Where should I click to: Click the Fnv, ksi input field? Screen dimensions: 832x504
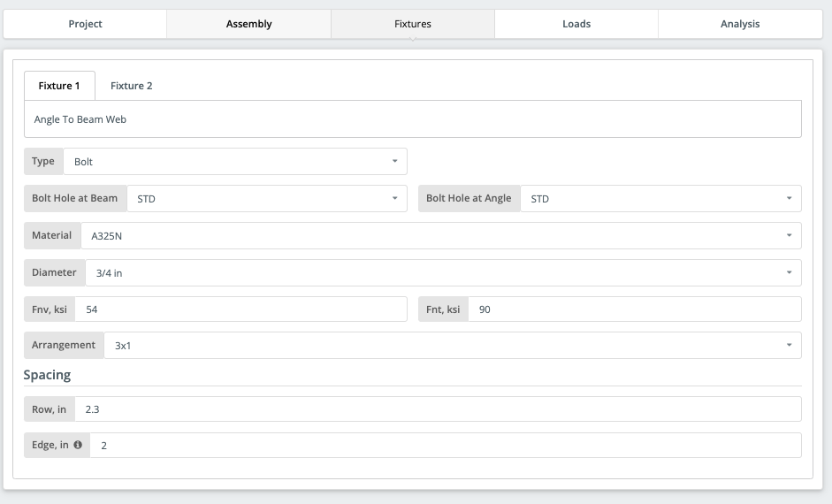click(240, 309)
